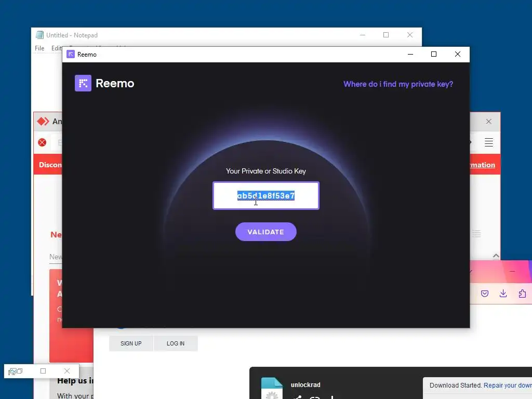
Task: Focus the Private or Studio Key field
Action: [265, 196]
